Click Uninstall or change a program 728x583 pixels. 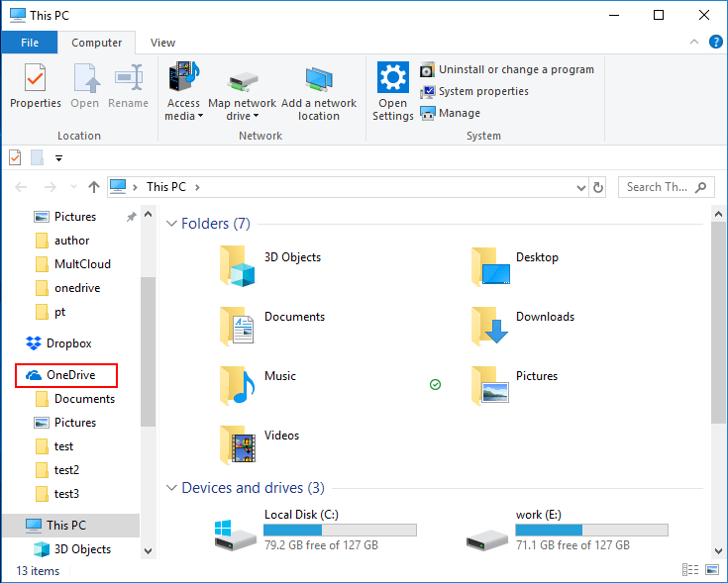(507, 69)
